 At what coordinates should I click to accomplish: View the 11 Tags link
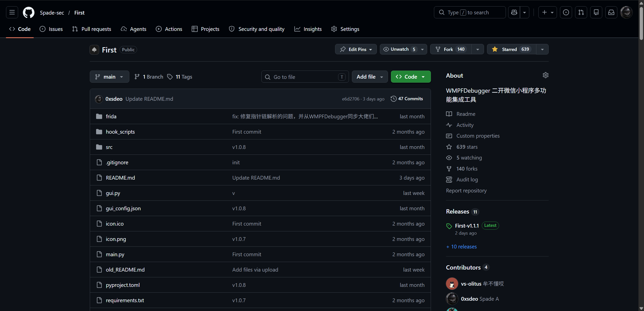tap(180, 77)
